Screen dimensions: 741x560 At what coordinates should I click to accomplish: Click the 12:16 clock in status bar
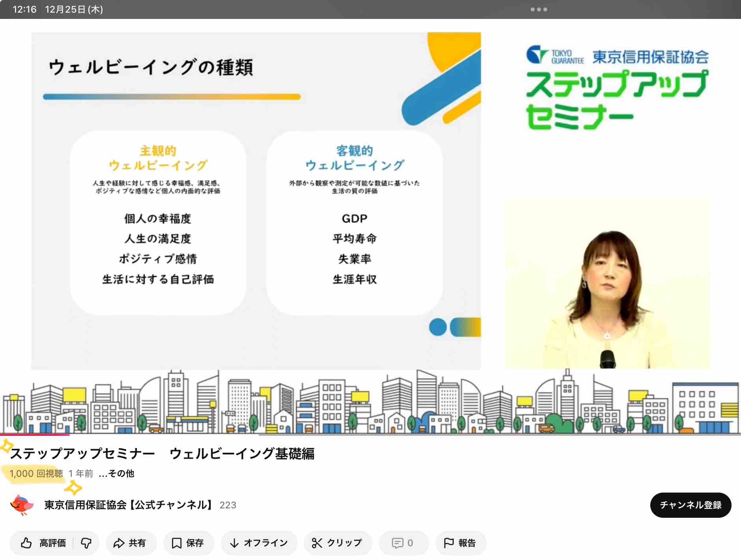(x=24, y=9)
